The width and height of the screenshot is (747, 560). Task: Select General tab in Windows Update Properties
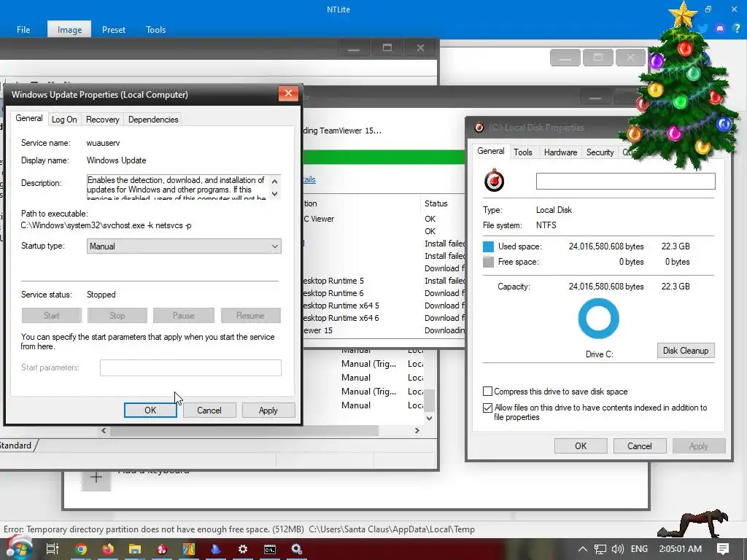(29, 118)
